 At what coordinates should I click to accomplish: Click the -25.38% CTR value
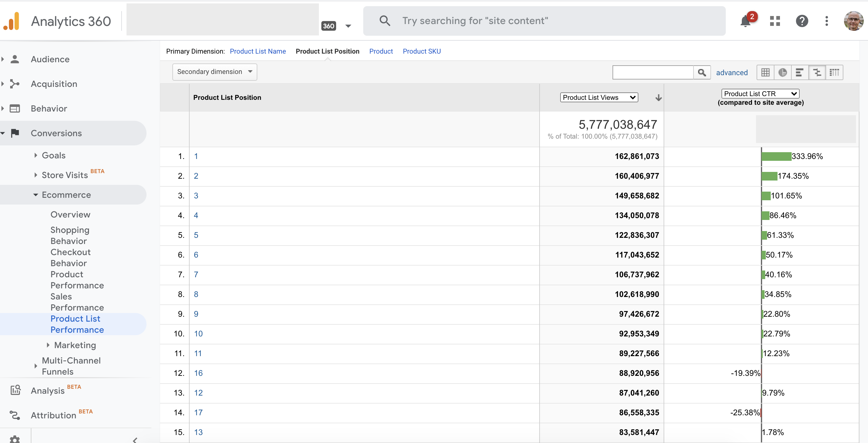pyautogui.click(x=745, y=413)
